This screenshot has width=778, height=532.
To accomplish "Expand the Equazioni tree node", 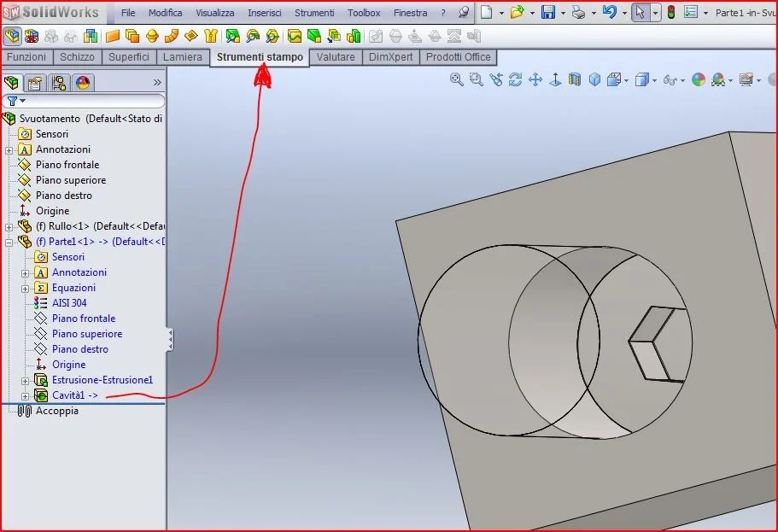I will (x=26, y=289).
